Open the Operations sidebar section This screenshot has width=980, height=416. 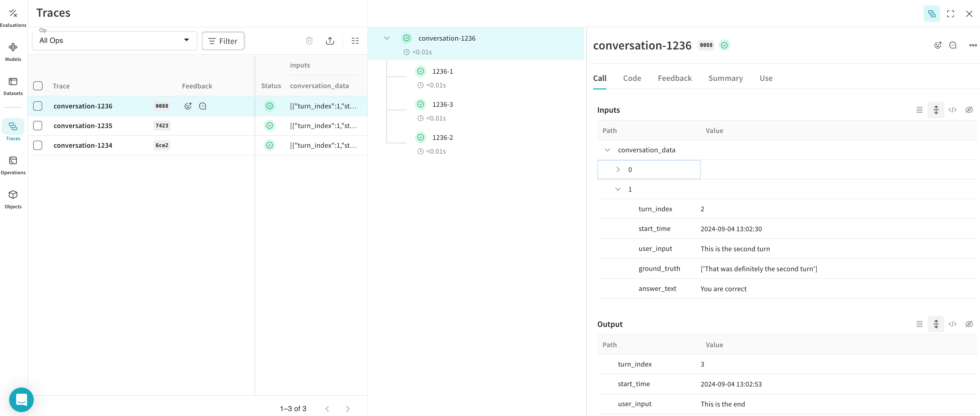click(13, 165)
